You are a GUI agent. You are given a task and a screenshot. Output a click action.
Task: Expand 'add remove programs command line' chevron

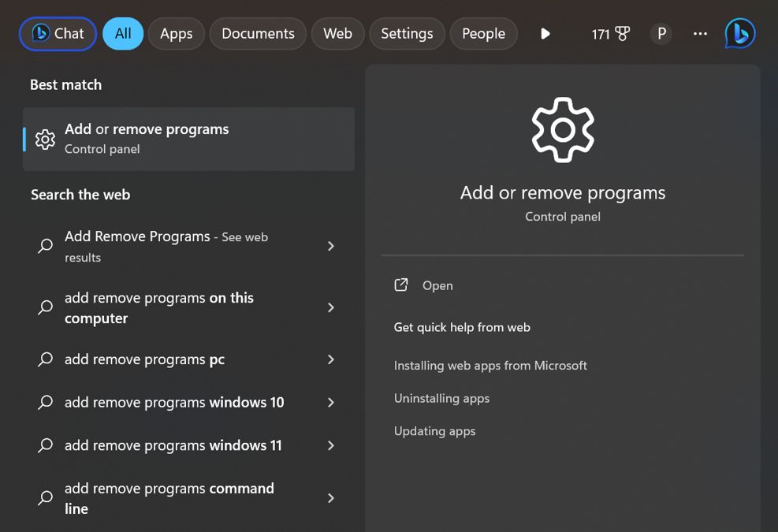[331, 498]
